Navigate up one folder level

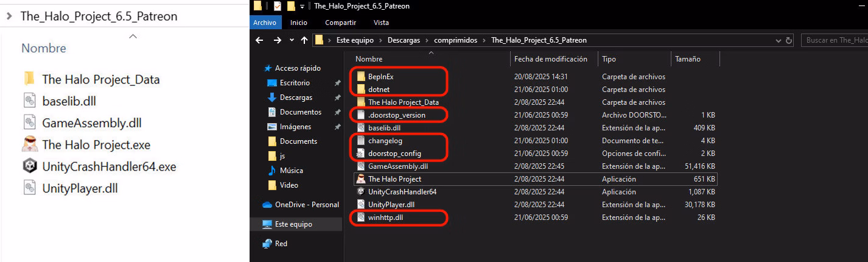coord(304,40)
